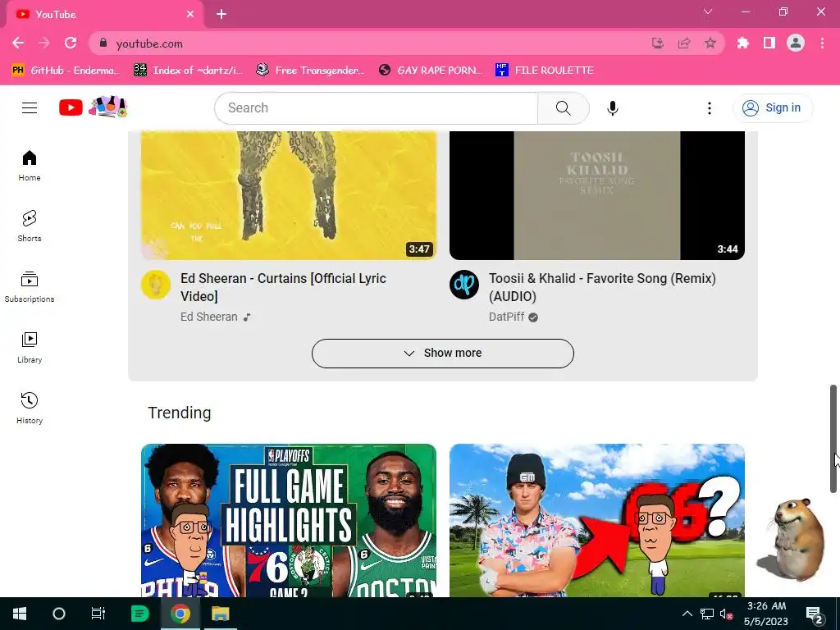This screenshot has height=630, width=840.
Task: Open Chrome profile avatar
Action: coord(796,43)
